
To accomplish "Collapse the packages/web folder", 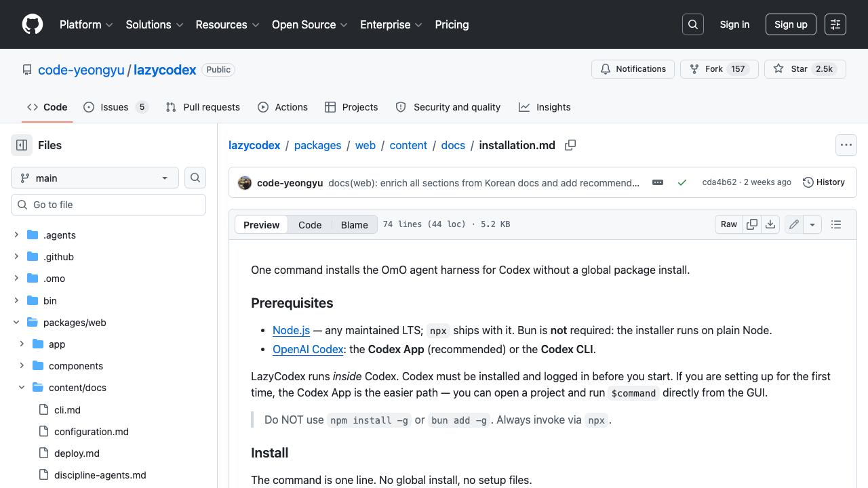I will pyautogui.click(x=16, y=323).
